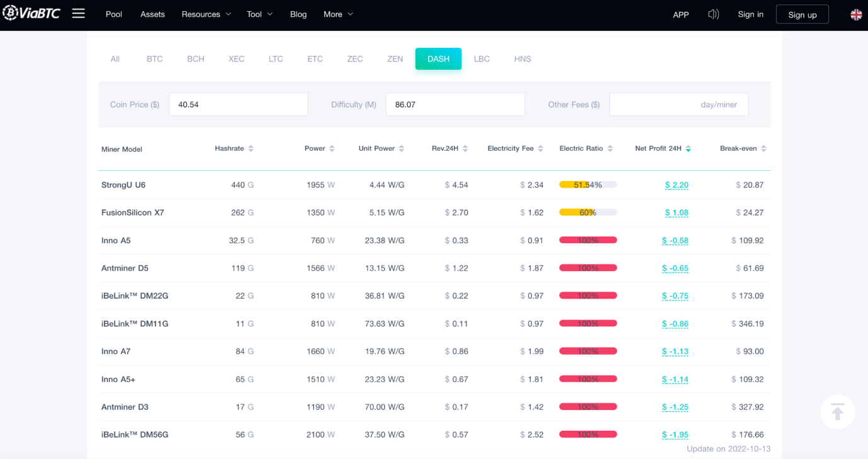Open the Pool menu item

coord(114,14)
